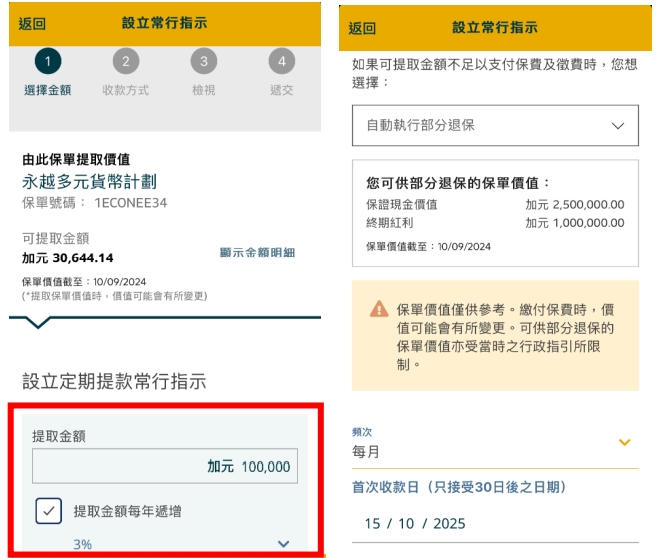657x558 pixels.
Task: Click the yellow chevron beside 每月
Action: point(625,443)
